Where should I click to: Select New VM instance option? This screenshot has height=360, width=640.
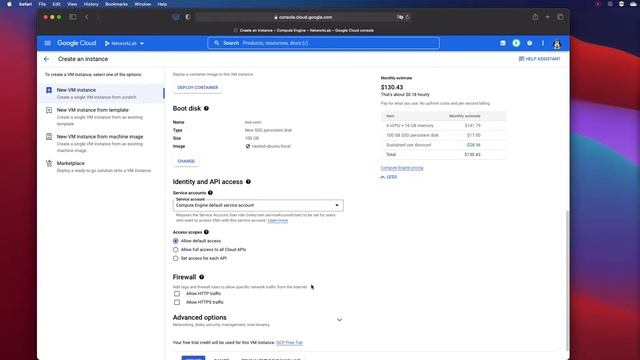[x=102, y=93]
